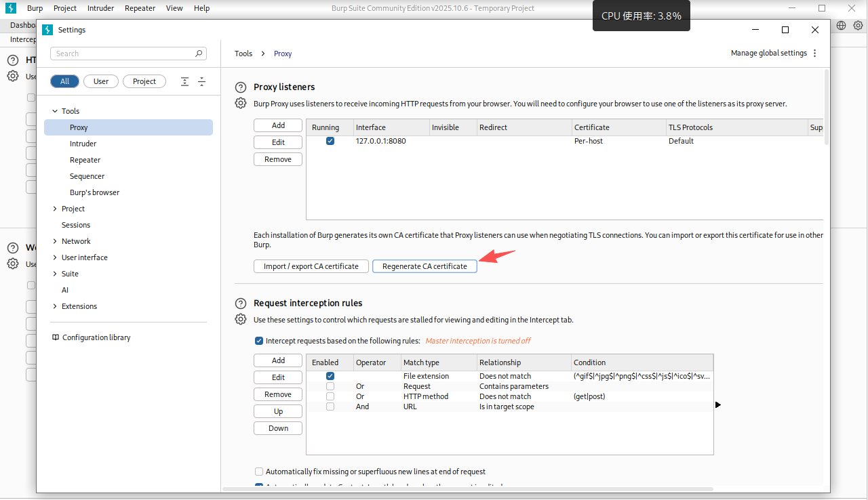This screenshot has height=500, width=868.
Task: Check Automatically fix missing new lines option
Action: 259,472
